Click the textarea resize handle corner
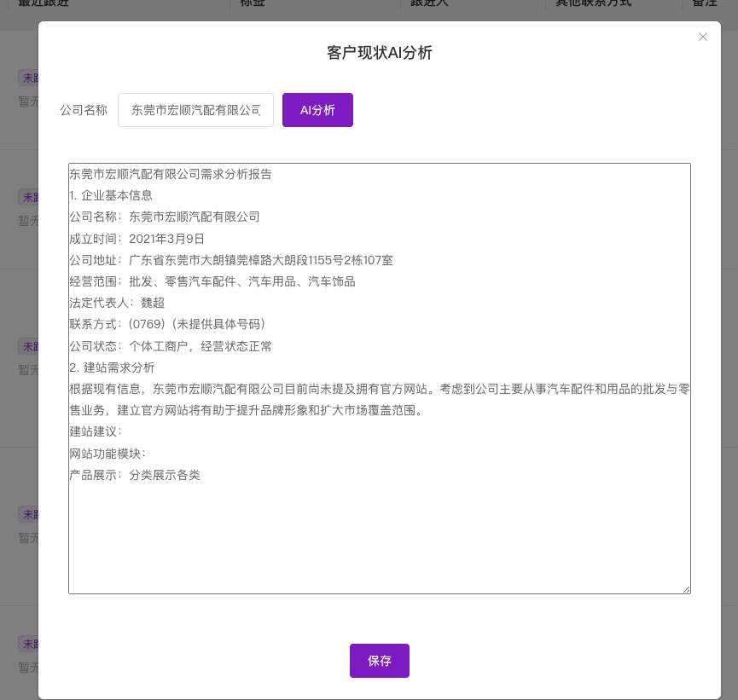The height and width of the screenshot is (700, 738). click(686, 589)
